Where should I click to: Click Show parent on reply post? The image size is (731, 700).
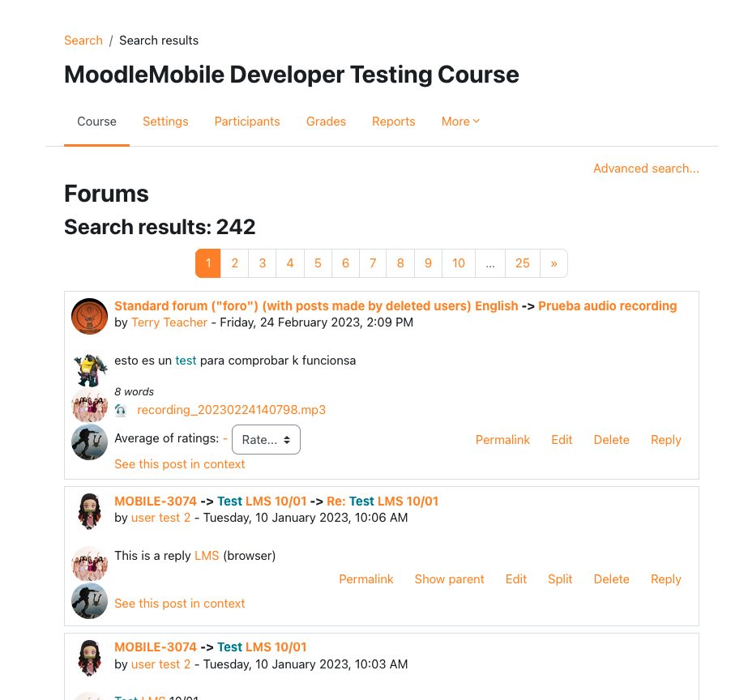coord(450,579)
